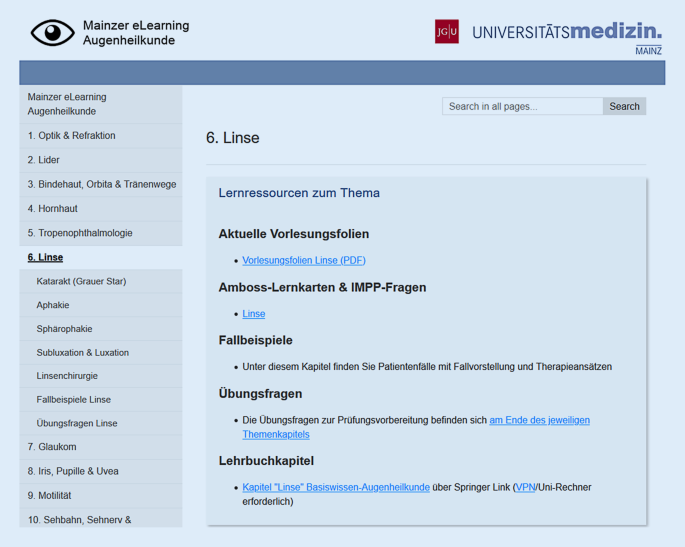
Task: Click 'Amboss-Lernkarten & IMPP-Fragen' heading
Action: (x=322, y=287)
